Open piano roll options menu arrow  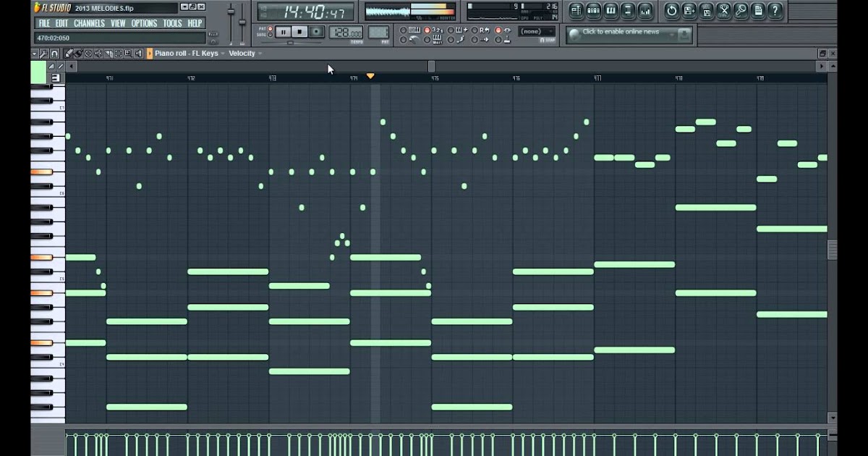[x=35, y=54]
